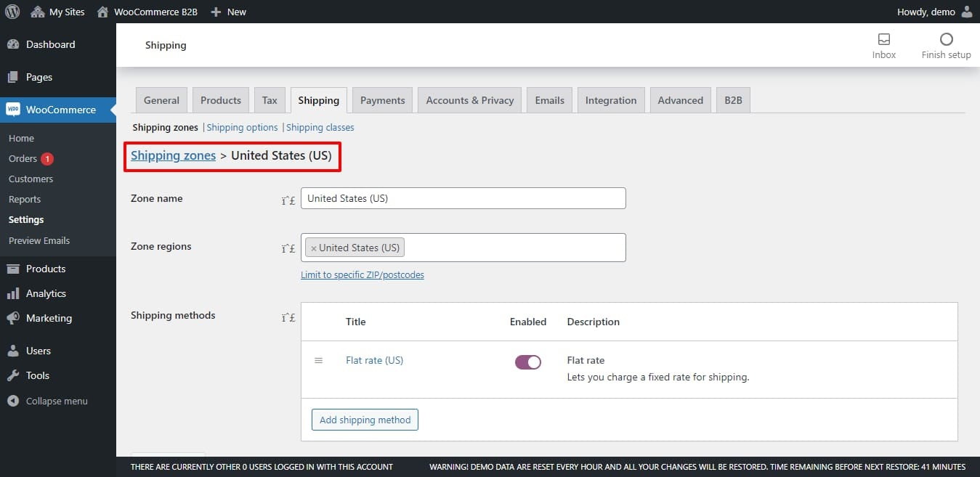
Task: Click the plus icon next to New
Action: pyautogui.click(x=216, y=12)
